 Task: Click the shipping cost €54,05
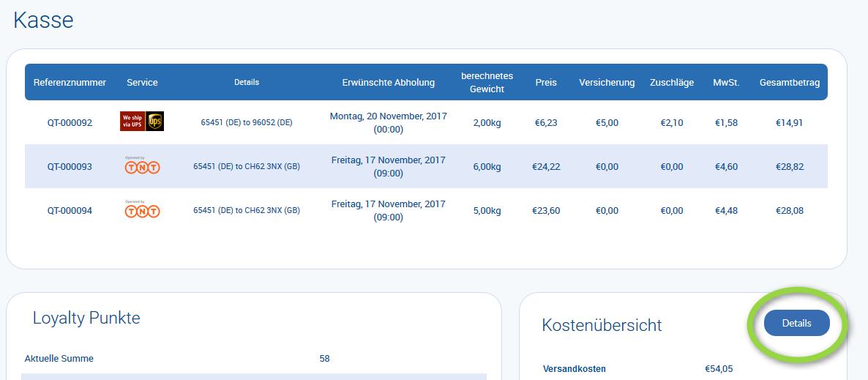click(x=719, y=368)
